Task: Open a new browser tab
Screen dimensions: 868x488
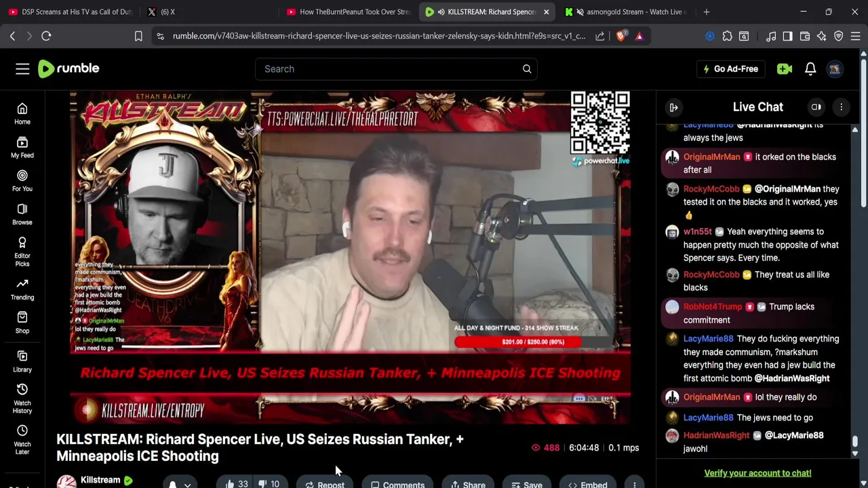Action: [x=707, y=12]
